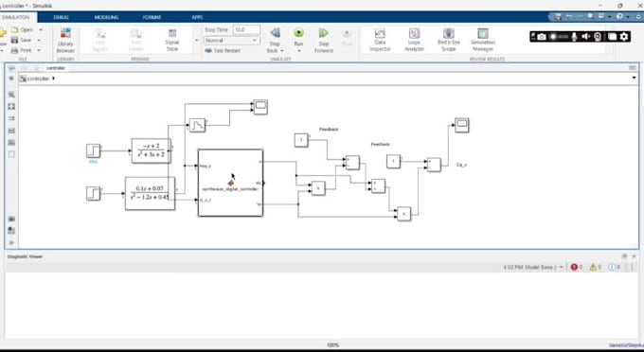The width and height of the screenshot is (644, 352).
Task: Click the 100% zoom level in the status bar
Action: (332, 345)
